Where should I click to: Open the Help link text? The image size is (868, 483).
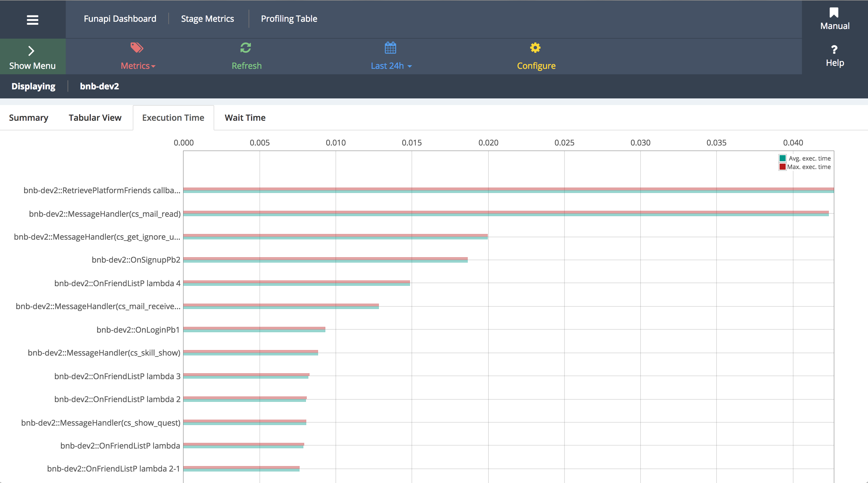pos(835,63)
